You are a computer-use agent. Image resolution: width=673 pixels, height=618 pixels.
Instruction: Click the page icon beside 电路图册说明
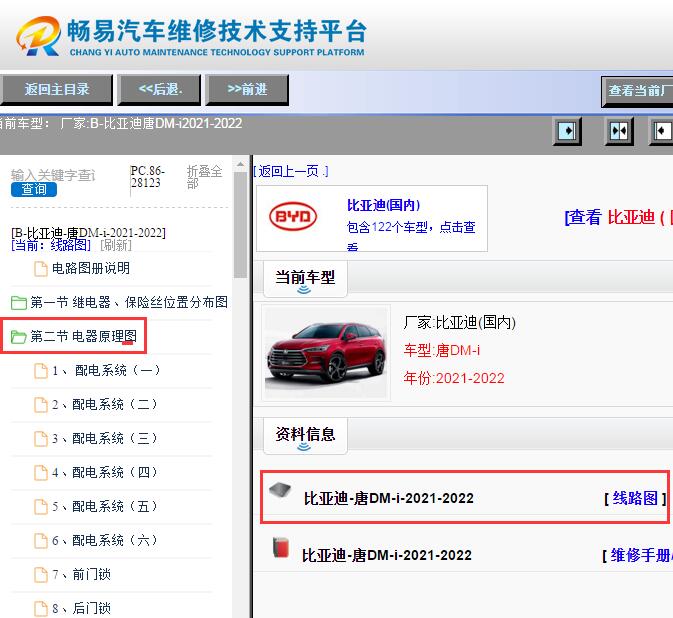point(41,269)
